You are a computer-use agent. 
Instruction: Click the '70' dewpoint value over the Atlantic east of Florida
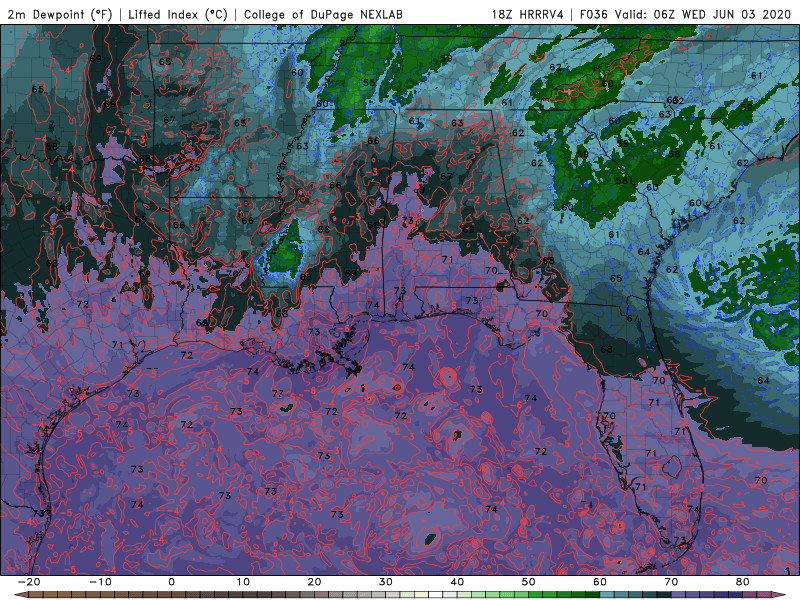[x=761, y=481]
